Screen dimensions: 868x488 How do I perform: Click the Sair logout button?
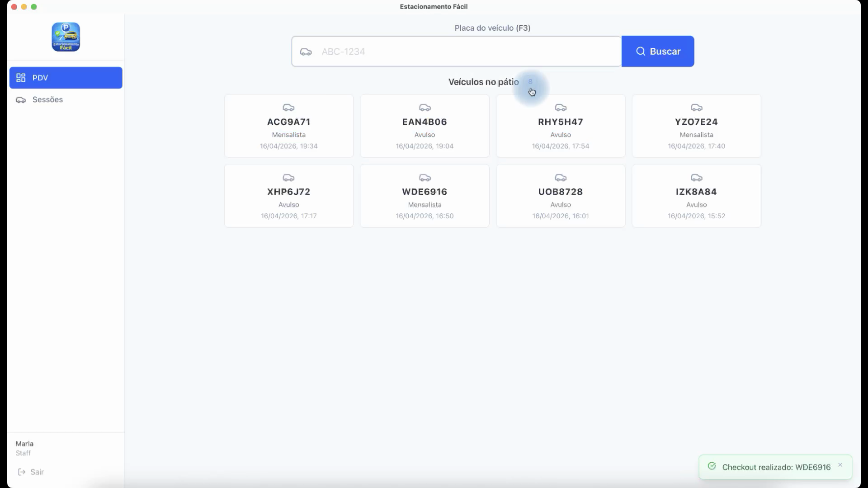[x=31, y=472]
